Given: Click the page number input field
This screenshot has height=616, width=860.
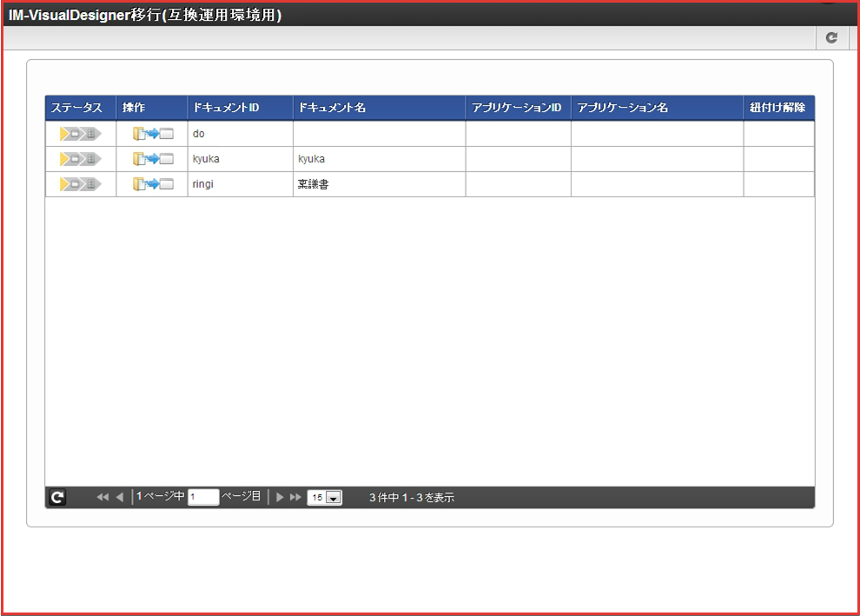Looking at the screenshot, I should (x=203, y=497).
